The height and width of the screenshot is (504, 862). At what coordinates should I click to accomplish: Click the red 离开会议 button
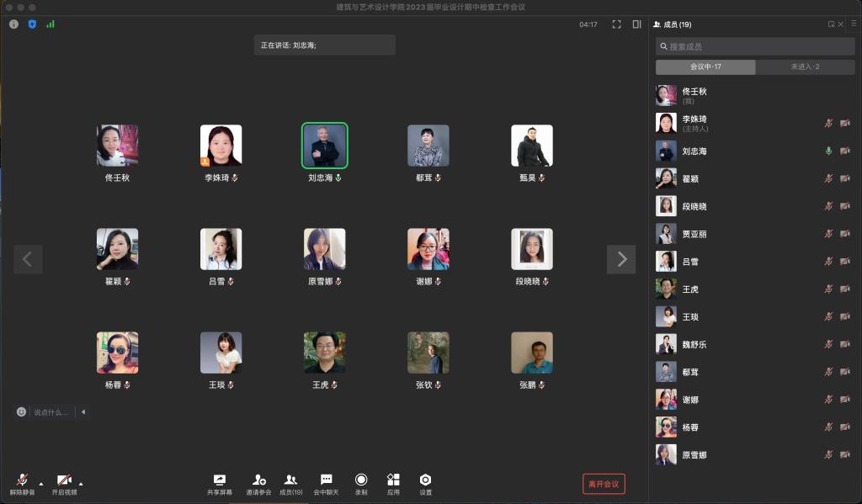604,484
